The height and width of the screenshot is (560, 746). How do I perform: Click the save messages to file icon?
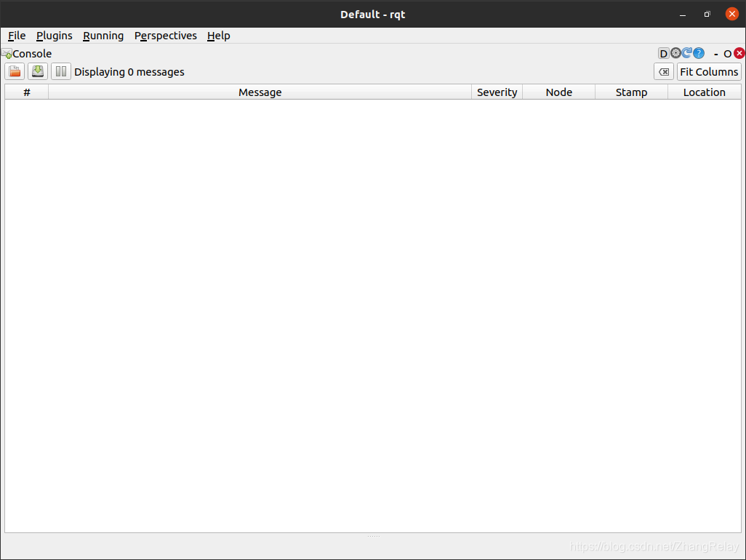(x=38, y=72)
